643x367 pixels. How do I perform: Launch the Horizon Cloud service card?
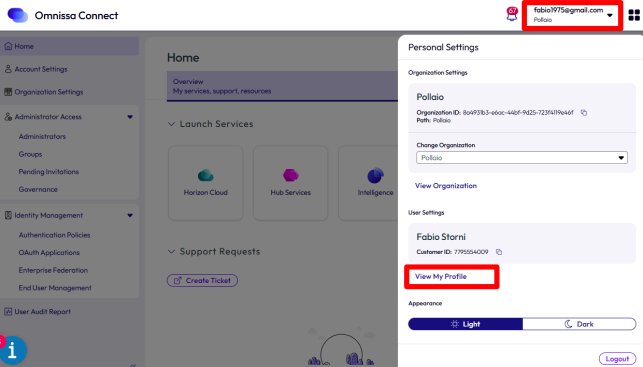point(205,183)
